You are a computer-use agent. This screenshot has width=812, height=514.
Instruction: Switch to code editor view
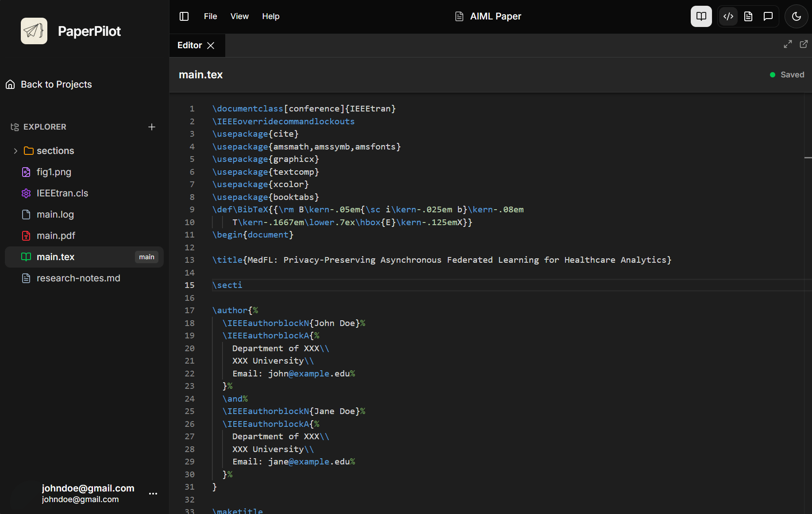point(728,16)
